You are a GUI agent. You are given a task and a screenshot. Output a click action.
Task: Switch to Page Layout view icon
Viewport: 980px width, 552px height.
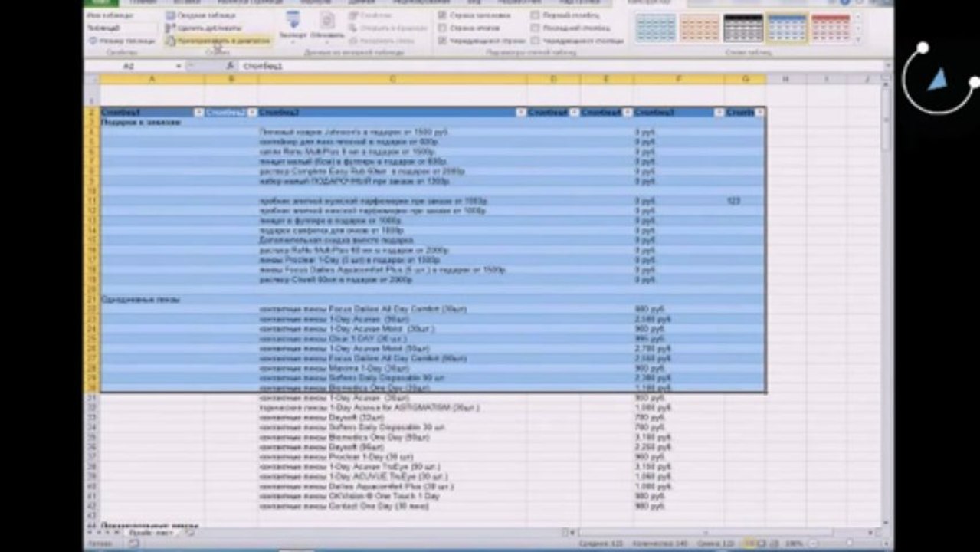(761, 543)
